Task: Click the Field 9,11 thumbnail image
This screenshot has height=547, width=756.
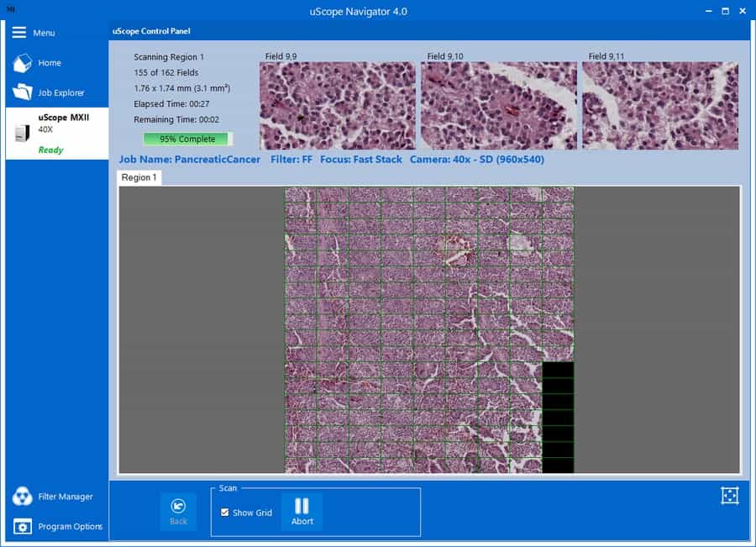Action: [660, 106]
